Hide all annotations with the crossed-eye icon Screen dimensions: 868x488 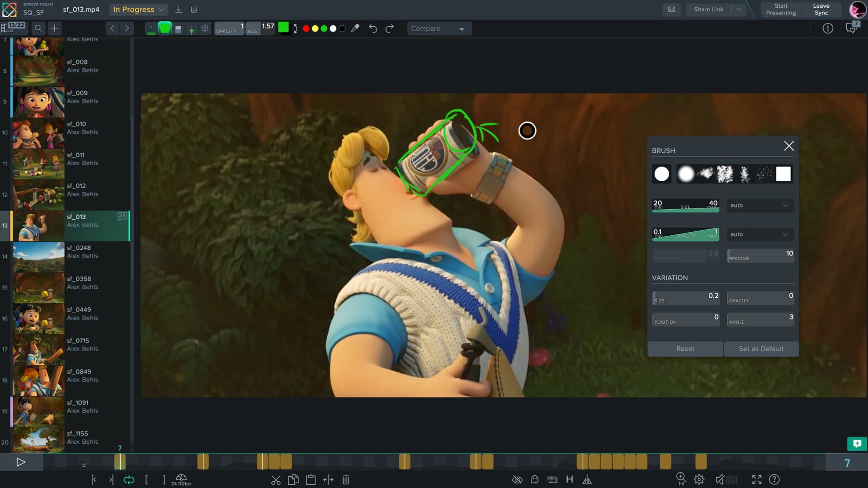[x=517, y=480]
